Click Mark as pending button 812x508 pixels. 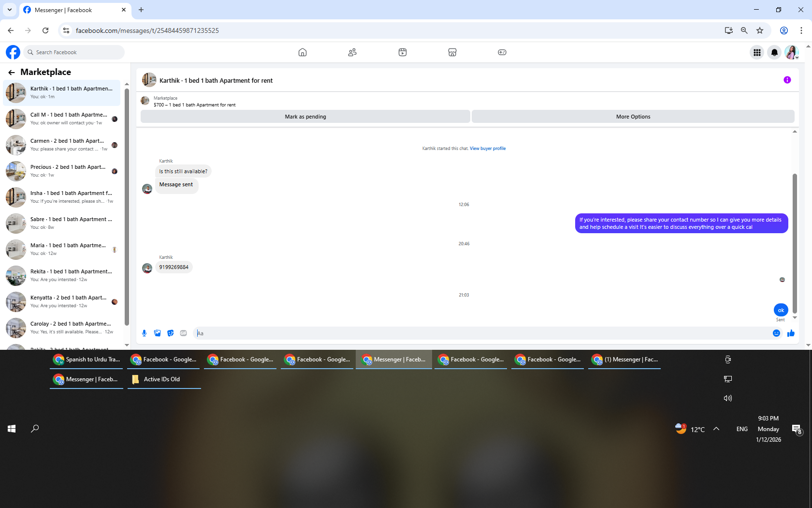pos(305,117)
